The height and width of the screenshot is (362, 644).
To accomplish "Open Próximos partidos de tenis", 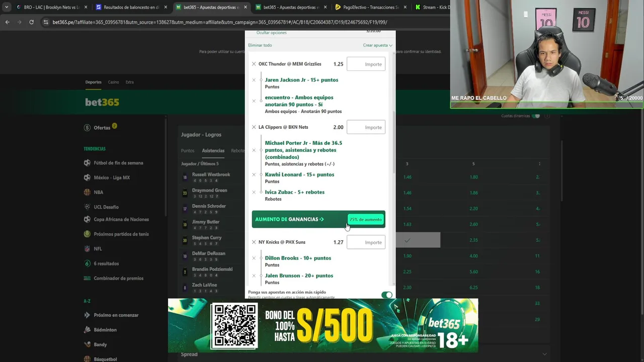I will tap(121, 234).
